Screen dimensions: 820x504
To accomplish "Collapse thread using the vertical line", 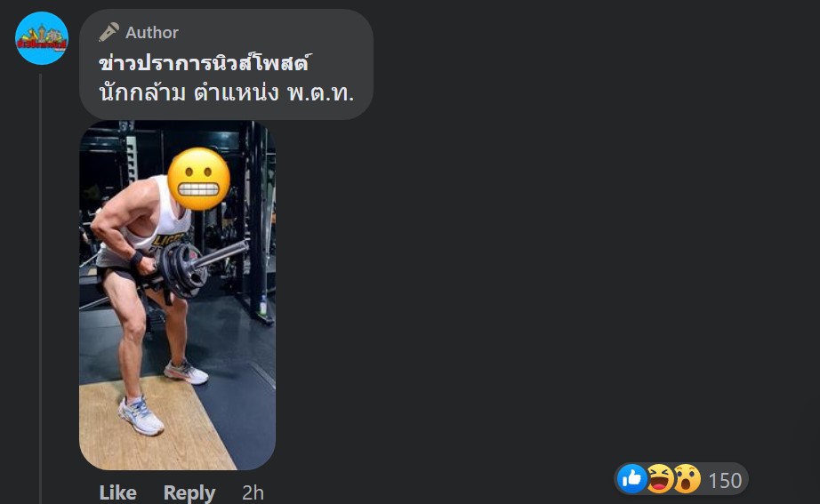I will tap(40, 289).
